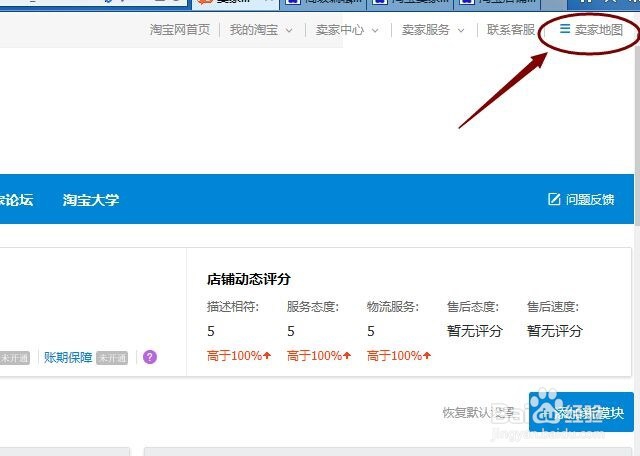Click the 售后速度 label
Viewport: 640px width, 456px height.
(553, 307)
